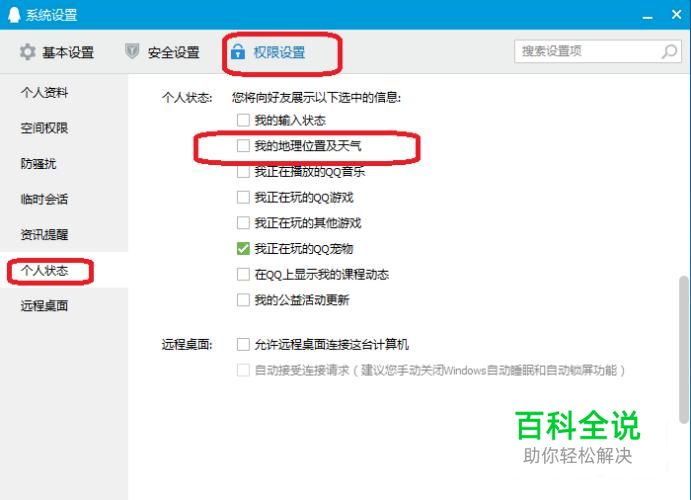This screenshot has width=691, height=500.
Task: Select 个人状态 in the sidebar
Action: pos(45,270)
